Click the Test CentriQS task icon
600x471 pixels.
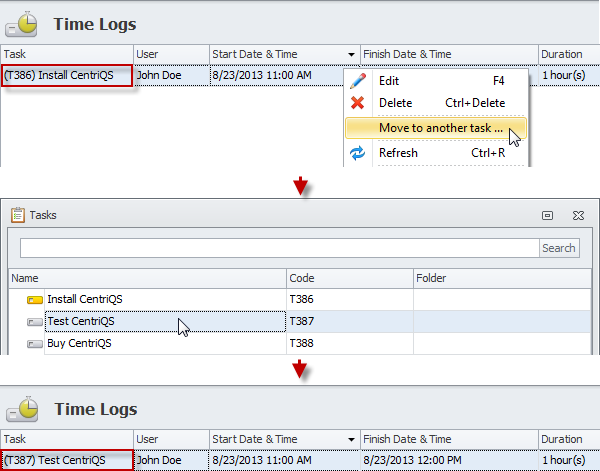35,322
